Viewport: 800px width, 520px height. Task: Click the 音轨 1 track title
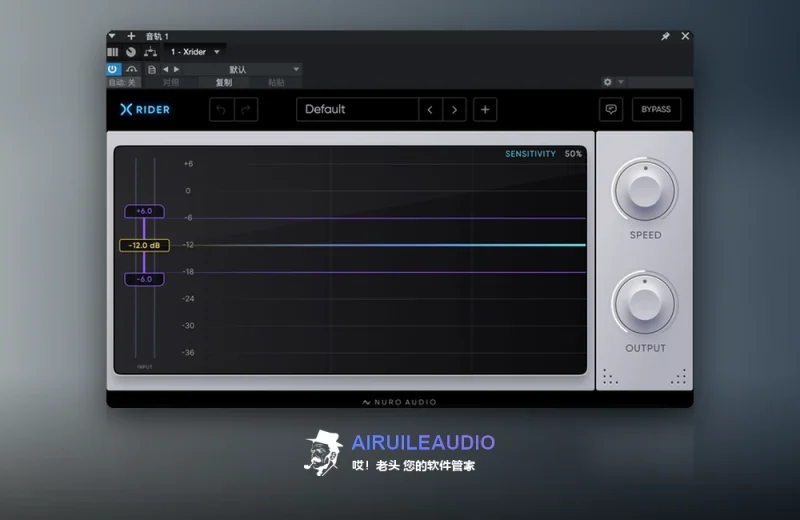point(157,36)
